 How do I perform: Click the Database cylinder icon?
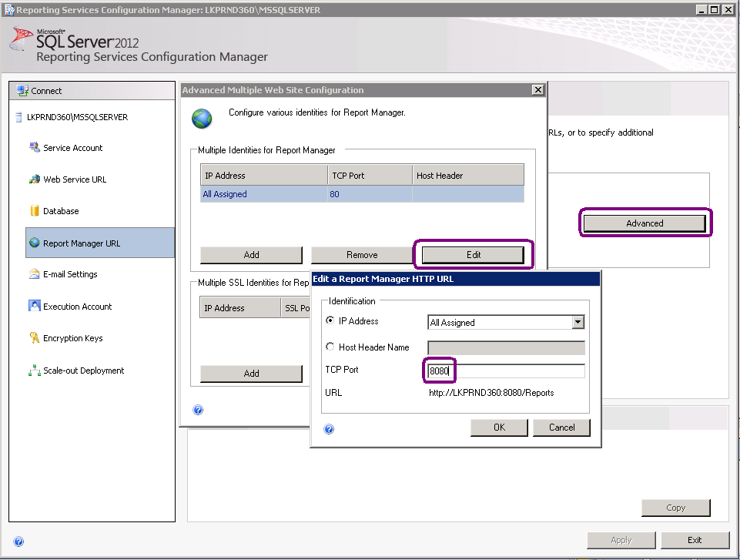coord(35,210)
